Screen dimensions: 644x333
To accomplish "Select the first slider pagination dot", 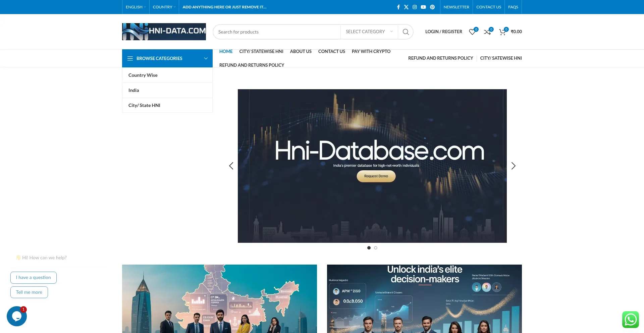I will click(369, 248).
